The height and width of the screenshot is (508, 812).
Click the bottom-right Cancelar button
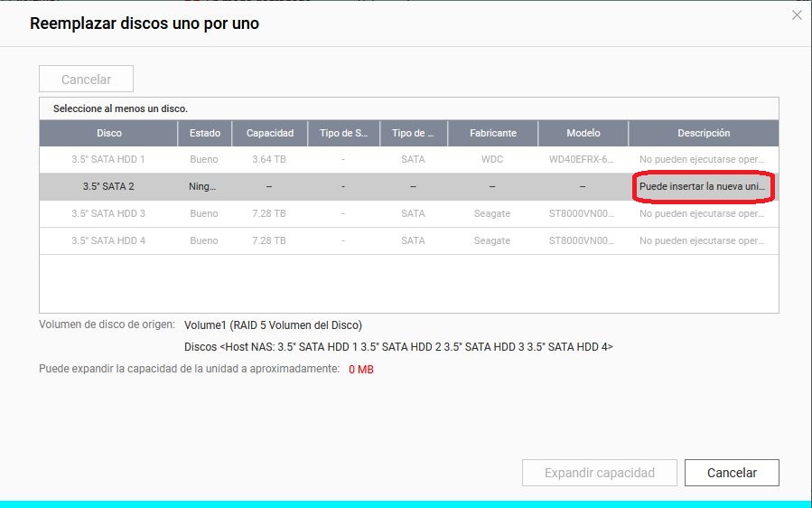(x=732, y=473)
